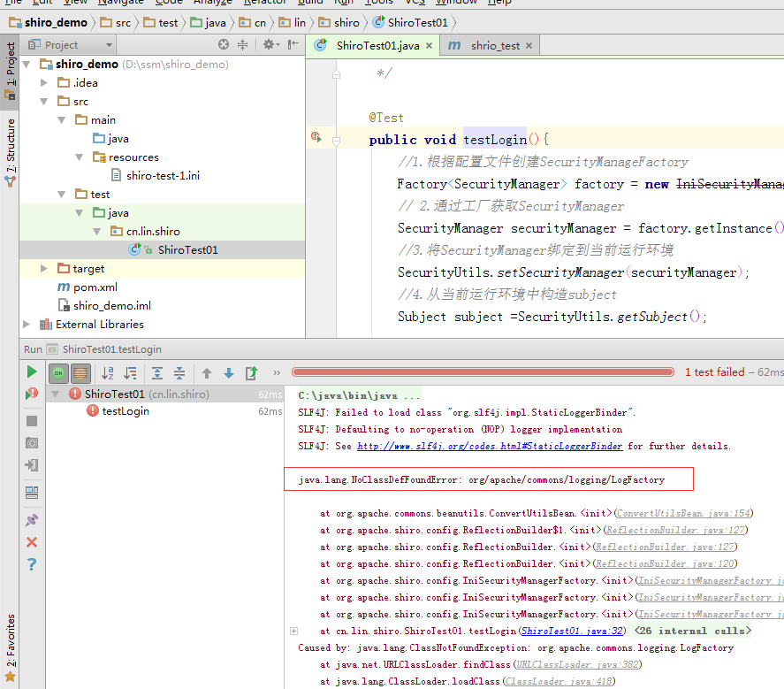Stop the running process square icon
784x689 pixels.
pyautogui.click(x=32, y=421)
